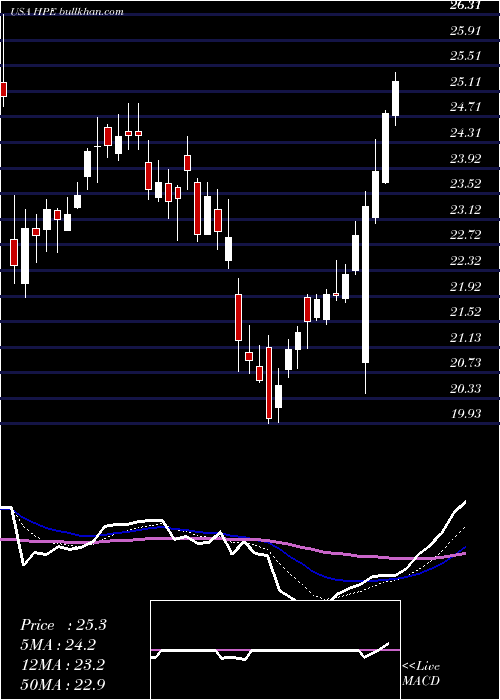Screen dimensions: 500x700
Task: Click the 25.11 price axis label
Action: click(467, 82)
